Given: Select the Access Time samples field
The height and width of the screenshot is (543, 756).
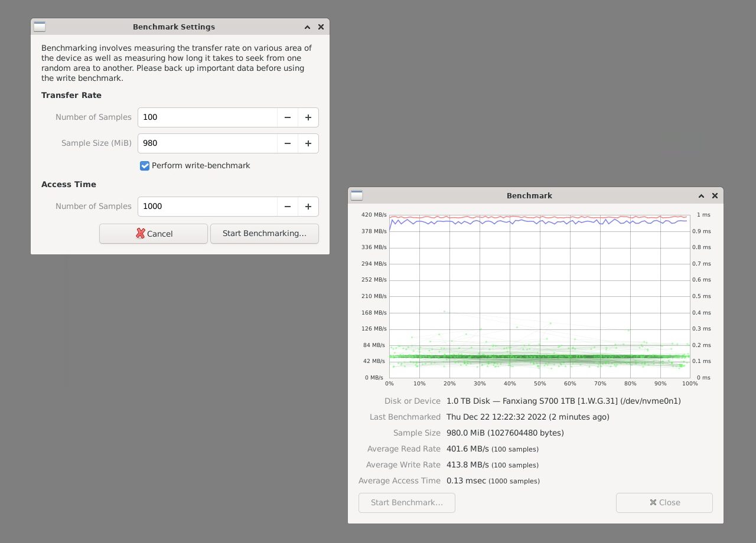Looking at the screenshot, I should click(x=207, y=207).
